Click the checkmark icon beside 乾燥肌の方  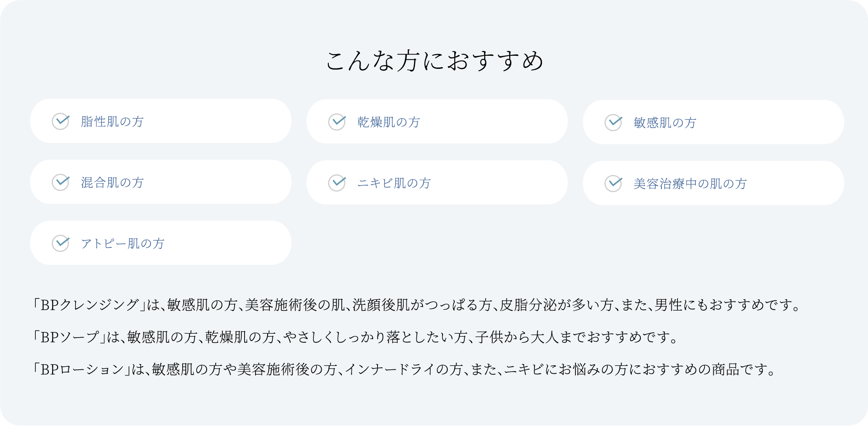[337, 122]
